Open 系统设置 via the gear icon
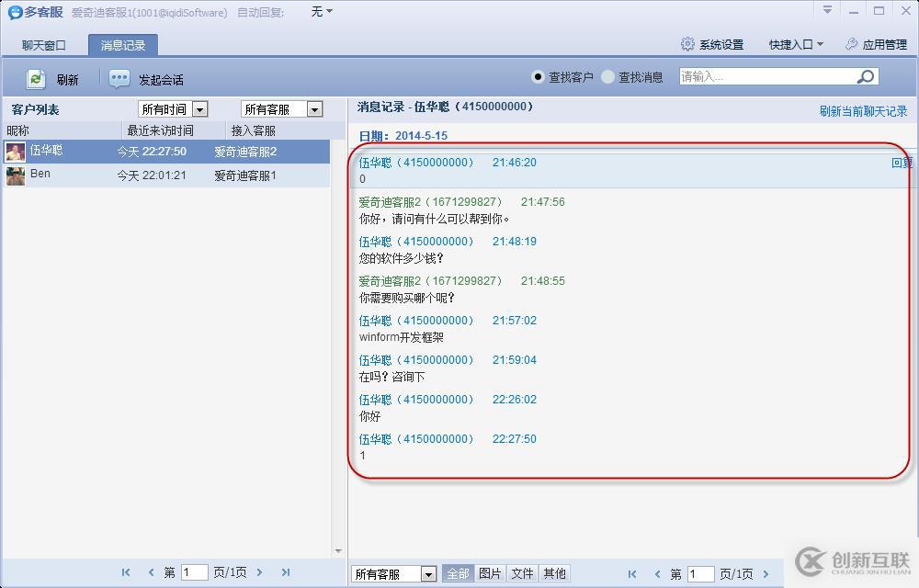919x588 pixels. (x=686, y=43)
